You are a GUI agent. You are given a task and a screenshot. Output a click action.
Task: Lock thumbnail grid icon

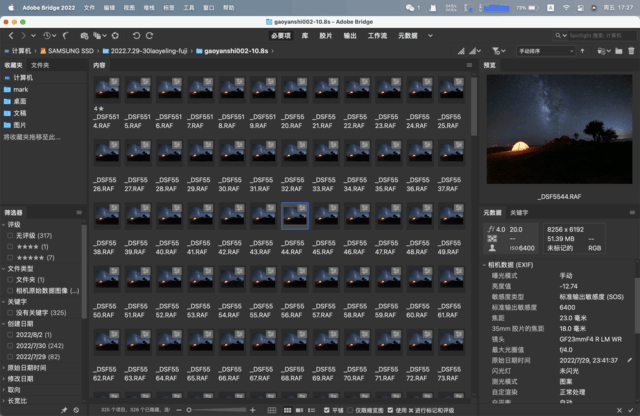click(x=272, y=410)
